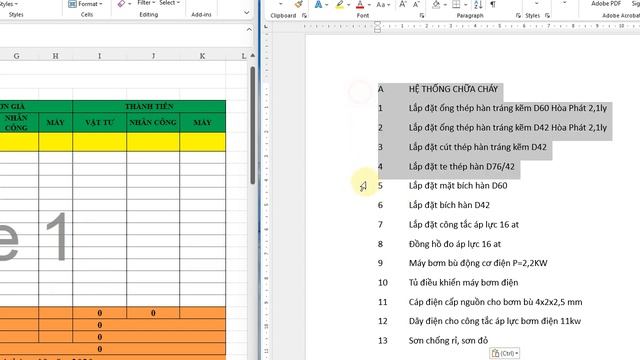
Task: Apply yellow text highlight color
Action: pos(340,4)
